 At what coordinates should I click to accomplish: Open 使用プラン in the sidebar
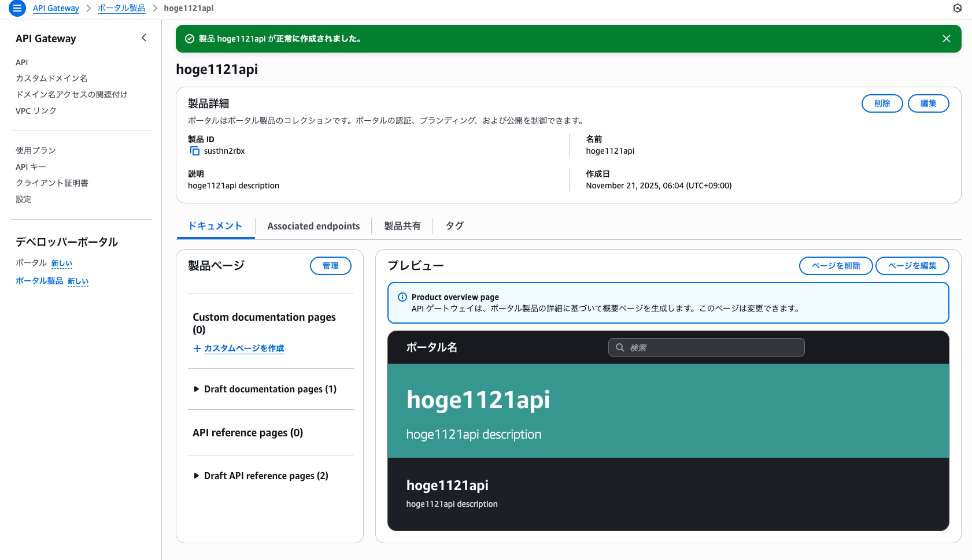point(36,150)
